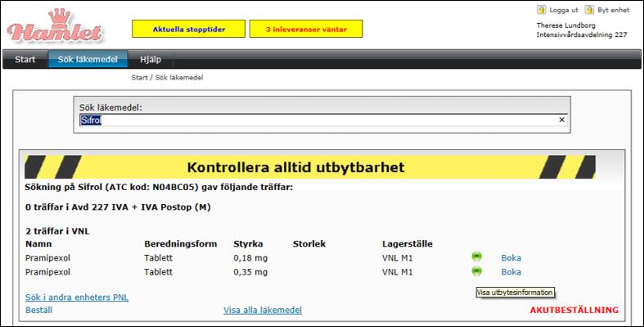
Task: Click VNL M1 in the 0,18 mg row
Action: click(397, 258)
